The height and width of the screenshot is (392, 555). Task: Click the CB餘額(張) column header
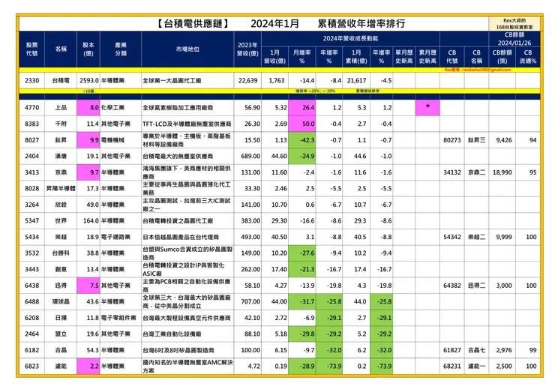(502, 57)
